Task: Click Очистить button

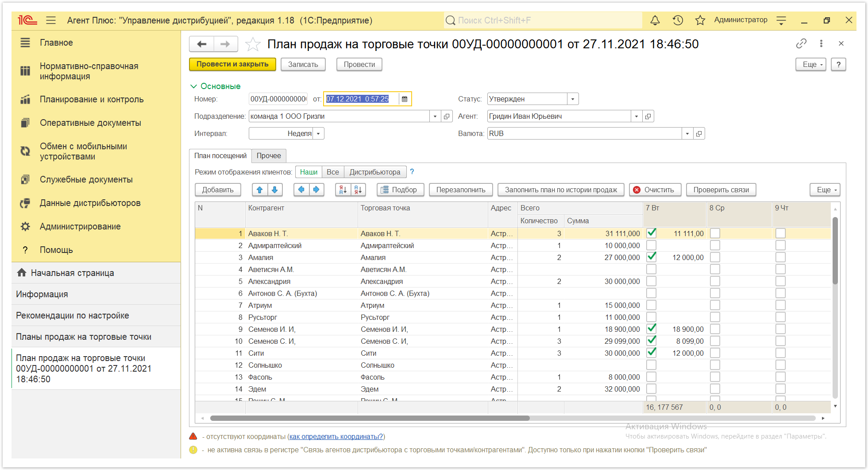Action: coord(655,190)
